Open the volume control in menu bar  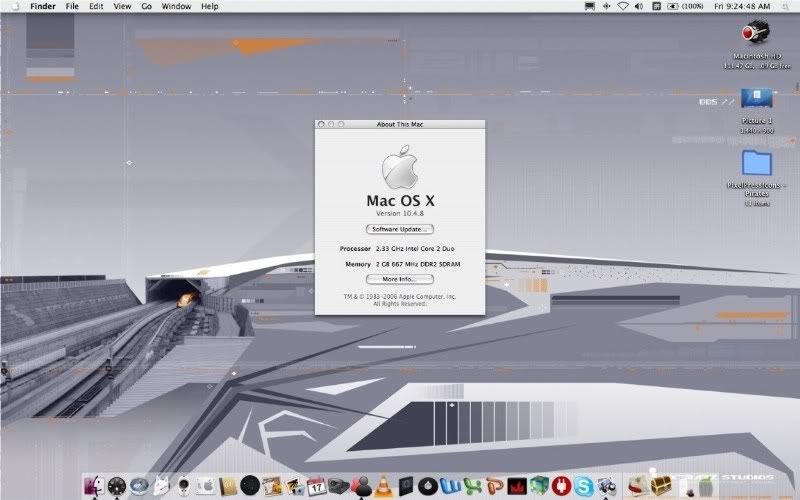[x=639, y=6]
